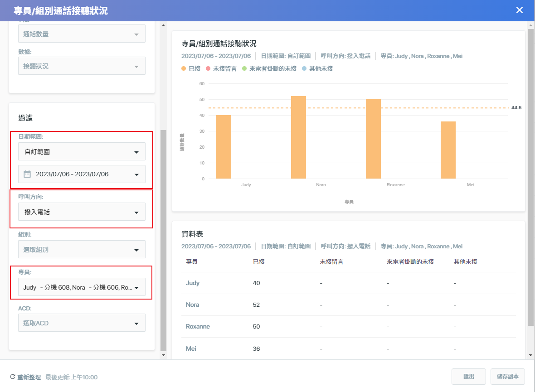535x392 pixels.
Task: Open the 撥入電話 call direction dropdown
Action: [82, 212]
